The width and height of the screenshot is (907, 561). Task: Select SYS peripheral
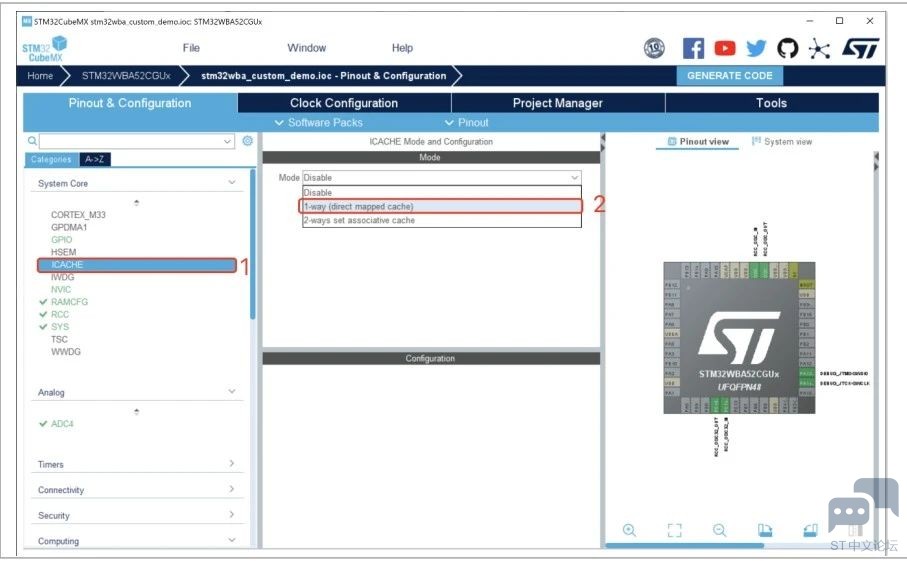[x=60, y=327]
